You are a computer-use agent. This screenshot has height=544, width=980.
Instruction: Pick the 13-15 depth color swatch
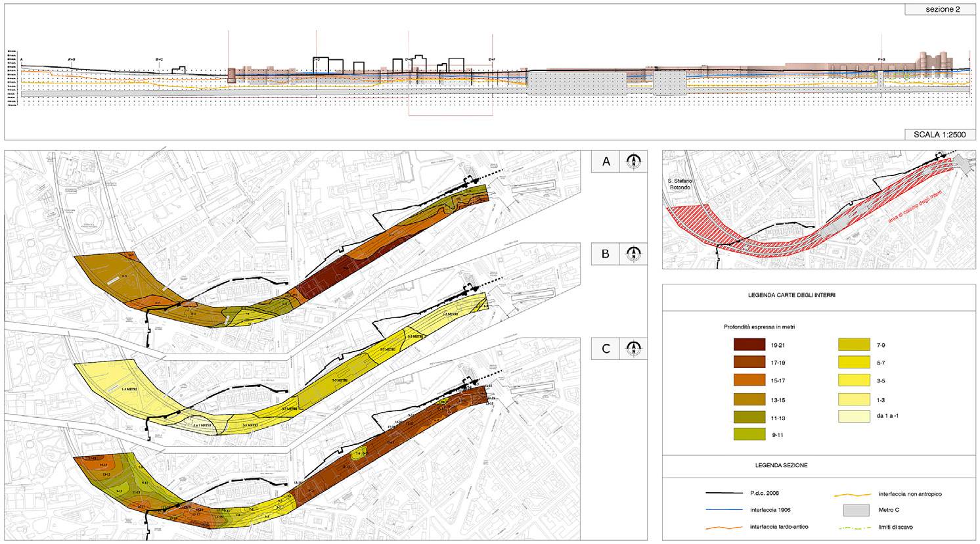(749, 399)
